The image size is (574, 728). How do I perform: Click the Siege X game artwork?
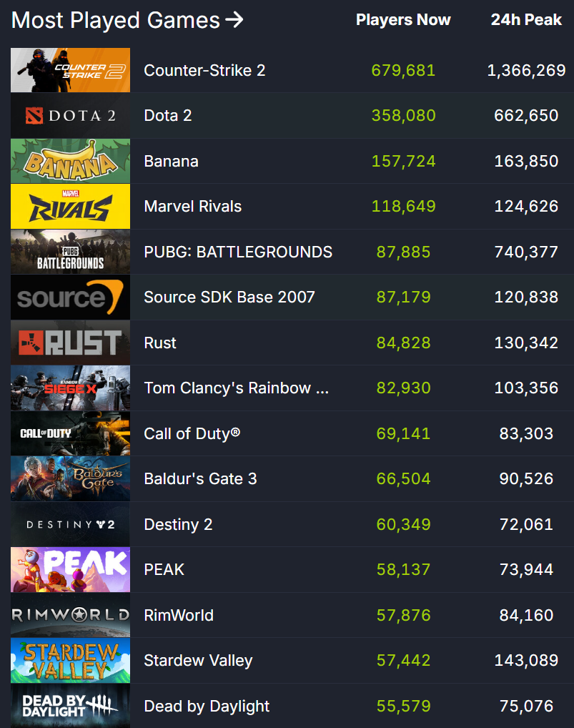70,388
